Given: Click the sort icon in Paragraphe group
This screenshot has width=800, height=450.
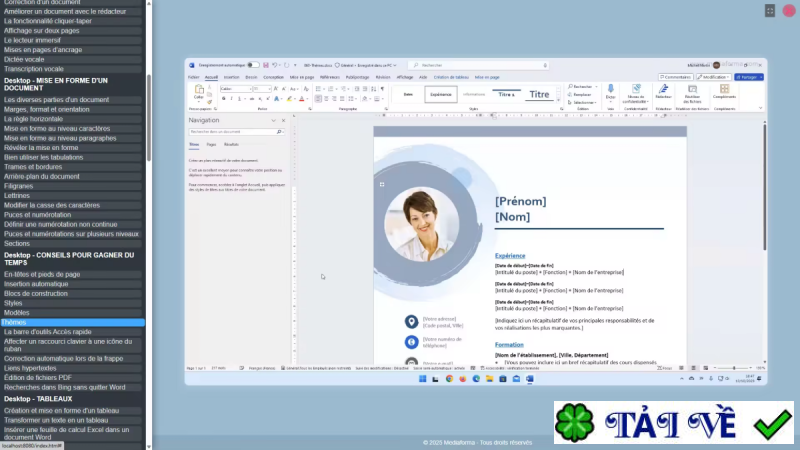Looking at the screenshot, I should 373,89.
